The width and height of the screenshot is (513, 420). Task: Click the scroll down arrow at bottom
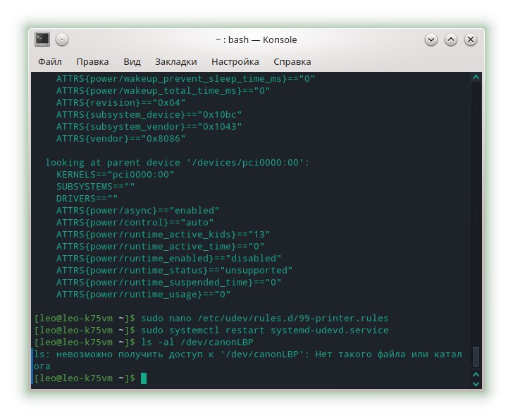476,383
